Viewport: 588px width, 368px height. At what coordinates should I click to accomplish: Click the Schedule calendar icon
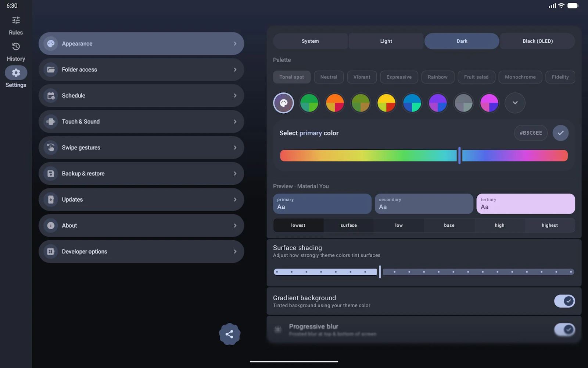51,96
